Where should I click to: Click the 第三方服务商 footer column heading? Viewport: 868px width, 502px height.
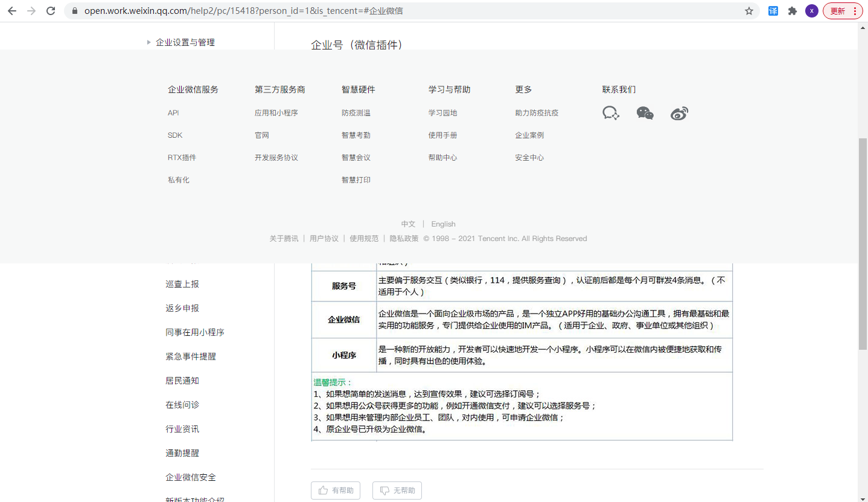280,89
